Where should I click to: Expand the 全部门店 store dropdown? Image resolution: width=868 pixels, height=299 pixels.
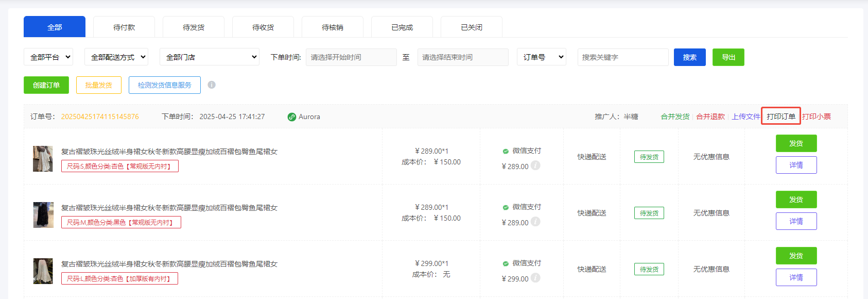pyautogui.click(x=210, y=57)
